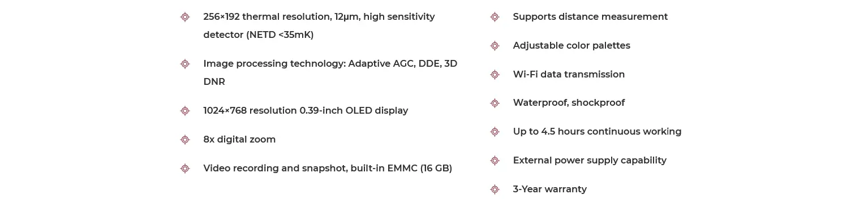Click the 1024×768 resolution OLED display text
The image size is (868, 207).
coord(306,111)
